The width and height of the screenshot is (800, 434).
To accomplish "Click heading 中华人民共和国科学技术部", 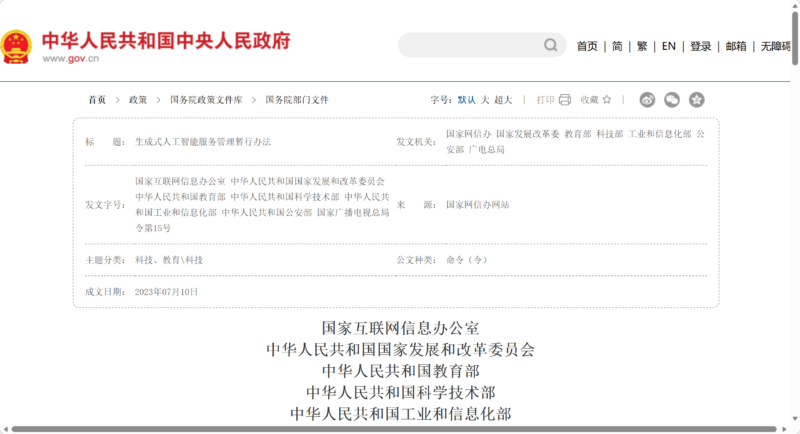I will click(x=400, y=392).
